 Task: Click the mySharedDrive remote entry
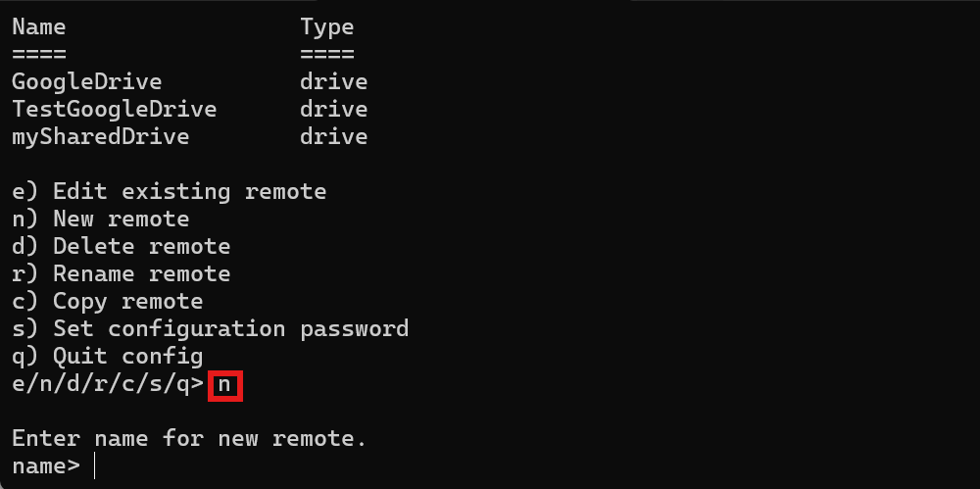coord(101,137)
